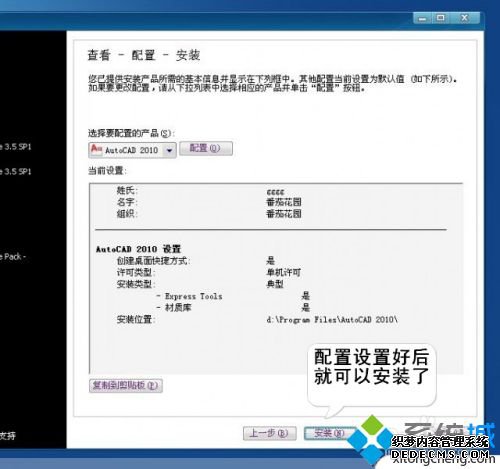Click the DEDECMS.COM watermark text
500x469 pixels.
[x=440, y=454]
